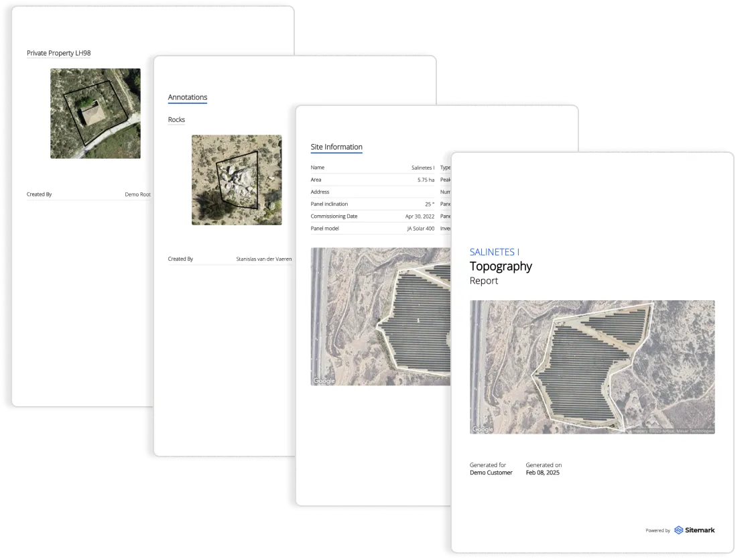This screenshot has width=756, height=559.
Task: Click the Site Information heading
Action: click(x=336, y=147)
